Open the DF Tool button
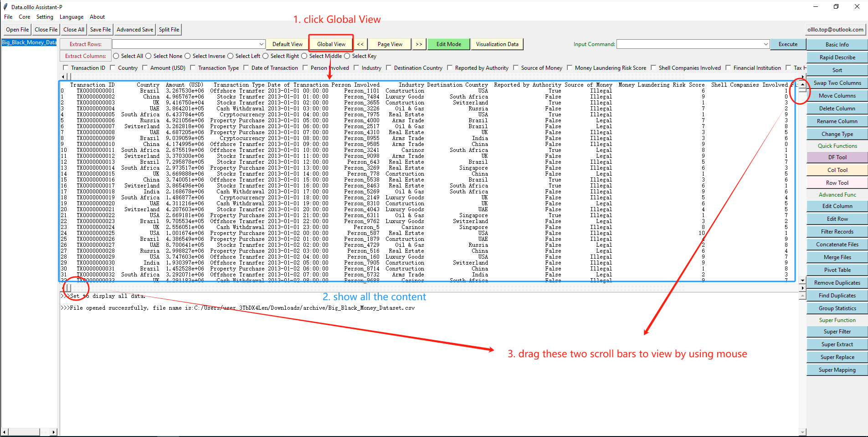The width and height of the screenshot is (868, 437). [837, 157]
